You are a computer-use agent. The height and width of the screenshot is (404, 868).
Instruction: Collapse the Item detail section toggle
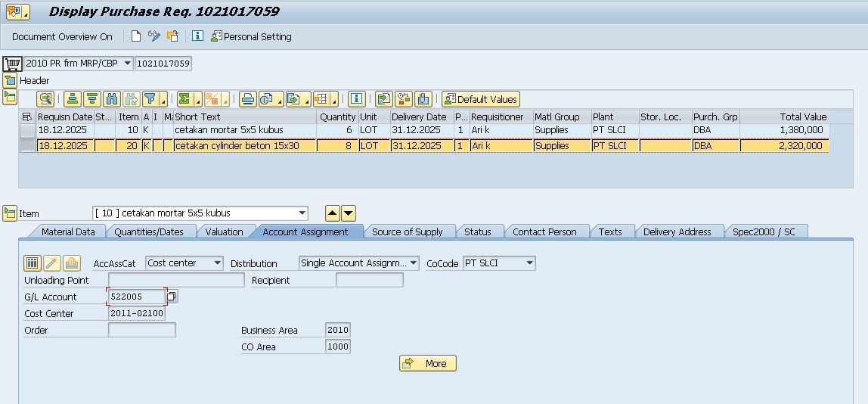pos(10,213)
